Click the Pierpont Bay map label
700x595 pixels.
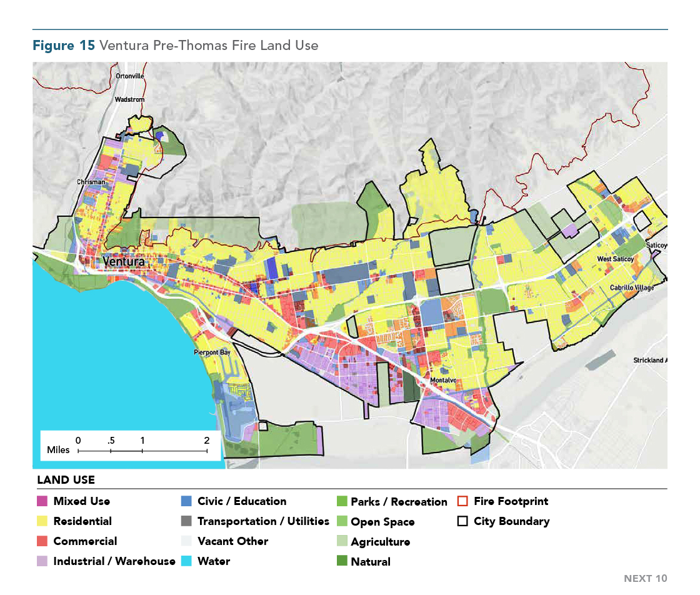click(212, 352)
